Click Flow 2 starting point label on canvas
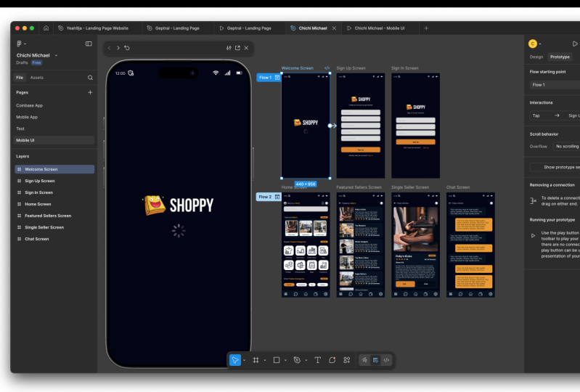This screenshot has width=580, height=392. 265,197
